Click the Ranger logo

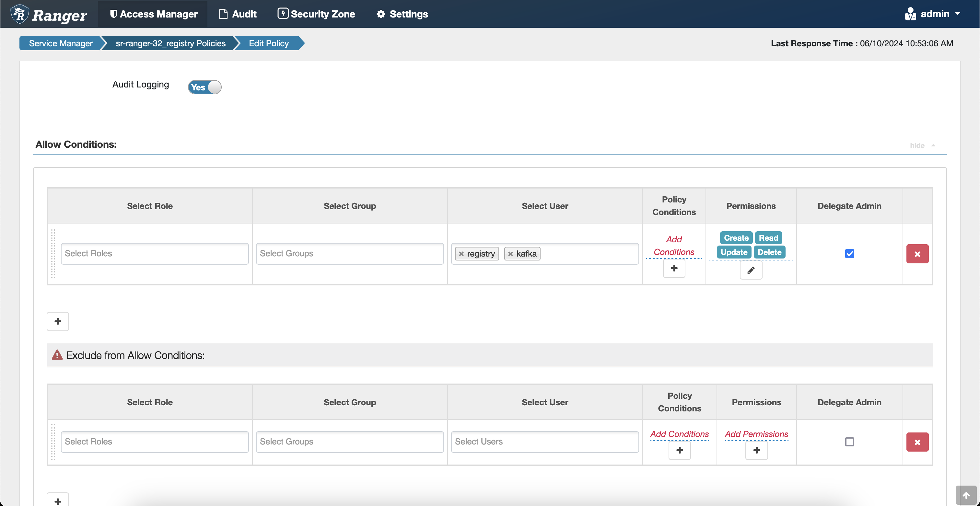pos(49,14)
